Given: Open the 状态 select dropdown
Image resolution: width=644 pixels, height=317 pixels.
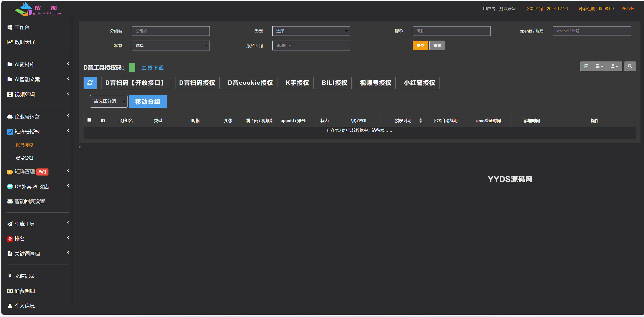Looking at the screenshot, I should click(170, 46).
